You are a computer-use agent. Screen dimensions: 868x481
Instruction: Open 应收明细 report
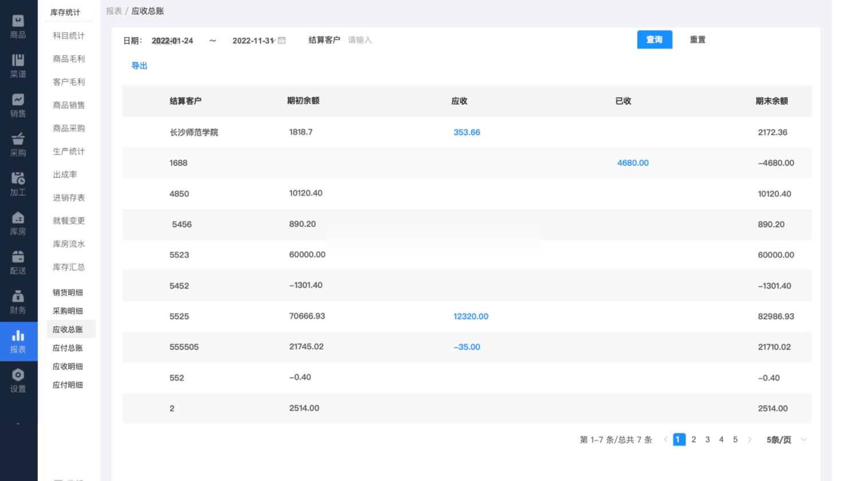coord(68,366)
